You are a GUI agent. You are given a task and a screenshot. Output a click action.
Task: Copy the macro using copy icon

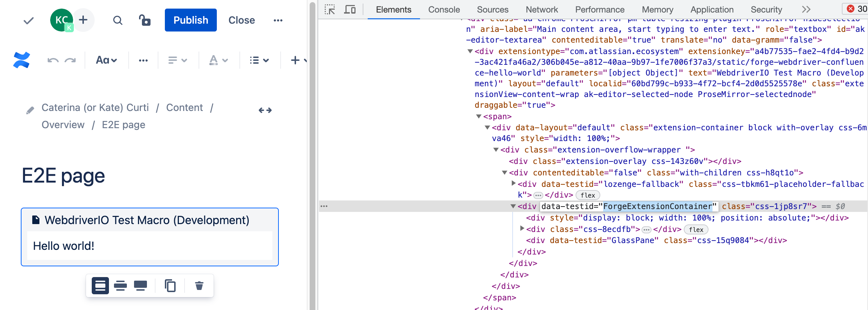click(170, 286)
